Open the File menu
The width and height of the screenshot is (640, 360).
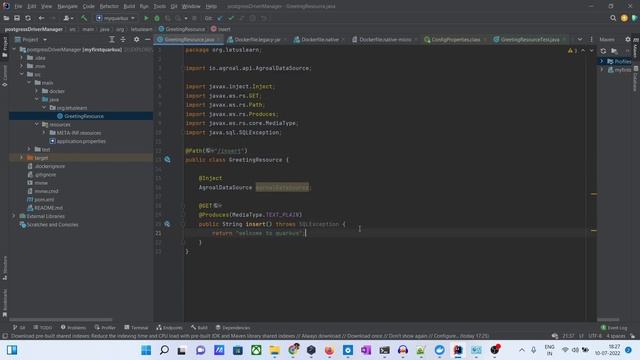pos(18,7)
